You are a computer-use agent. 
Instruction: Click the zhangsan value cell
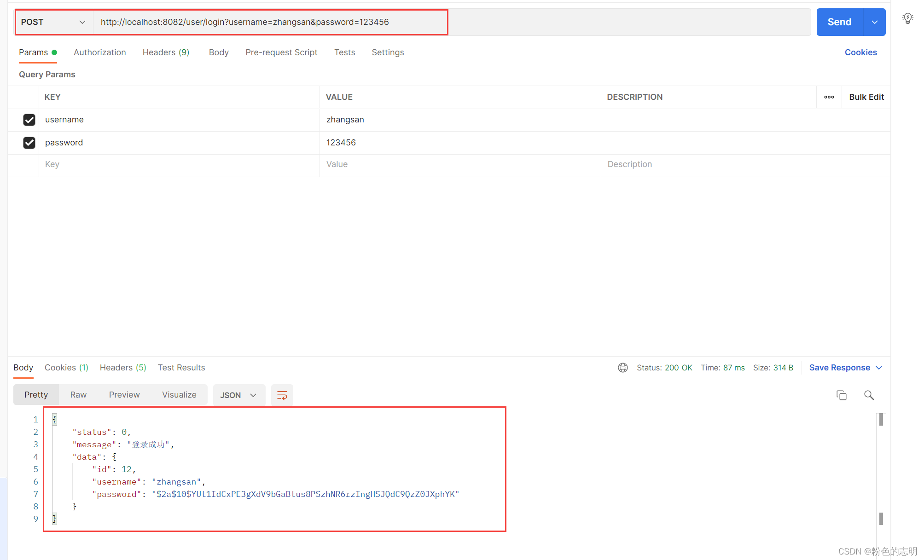[x=460, y=120]
